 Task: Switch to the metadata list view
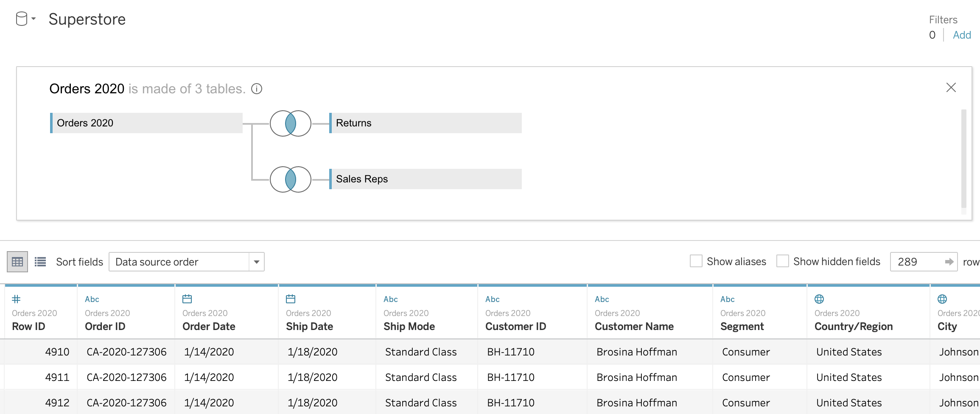tap(40, 262)
